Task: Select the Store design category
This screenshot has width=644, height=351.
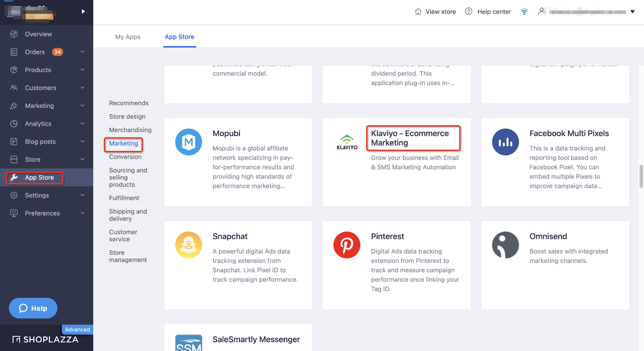Action: [x=127, y=117]
